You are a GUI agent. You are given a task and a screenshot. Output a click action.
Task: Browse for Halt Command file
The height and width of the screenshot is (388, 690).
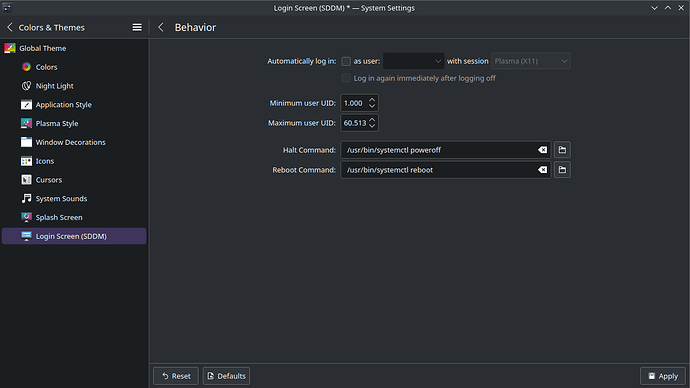coord(562,150)
